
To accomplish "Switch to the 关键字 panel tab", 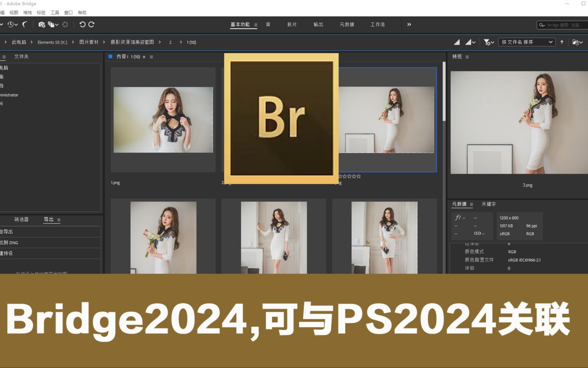I will pos(489,204).
